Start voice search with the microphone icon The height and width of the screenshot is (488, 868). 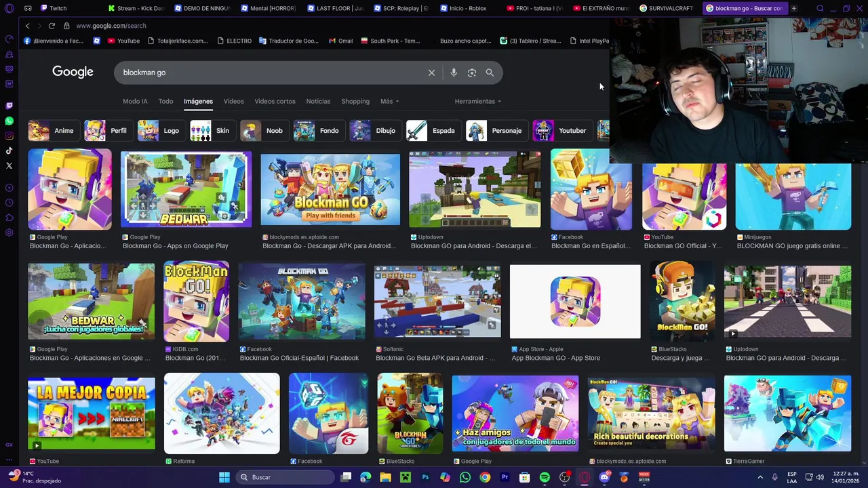(454, 73)
